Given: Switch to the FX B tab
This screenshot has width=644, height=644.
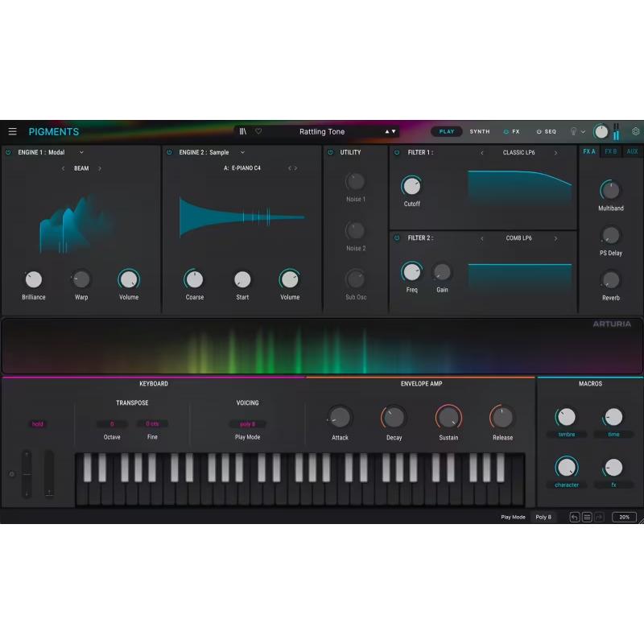Looking at the screenshot, I should 611,151.
